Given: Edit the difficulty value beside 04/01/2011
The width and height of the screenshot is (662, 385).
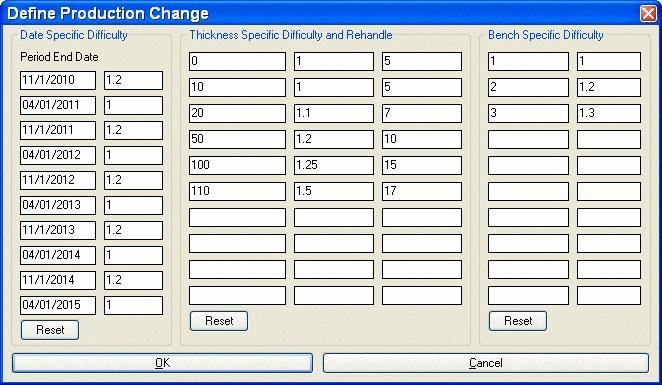Looking at the screenshot, I should (133, 105).
